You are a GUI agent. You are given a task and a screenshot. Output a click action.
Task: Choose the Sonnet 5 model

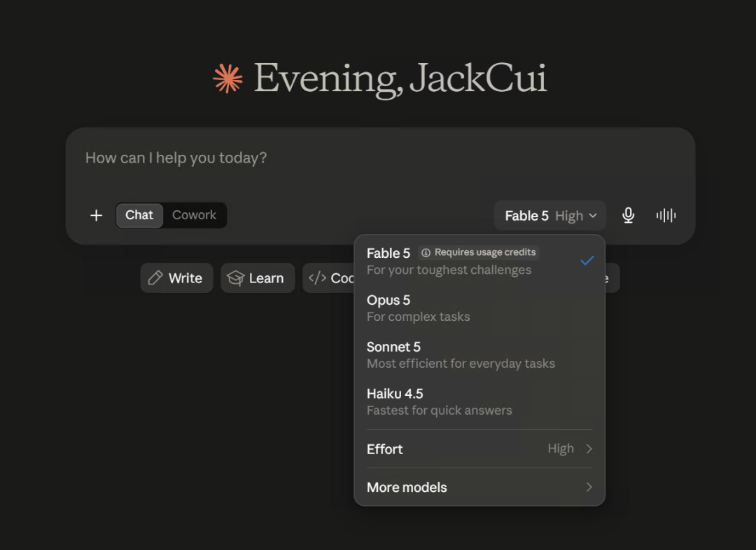[479, 355]
